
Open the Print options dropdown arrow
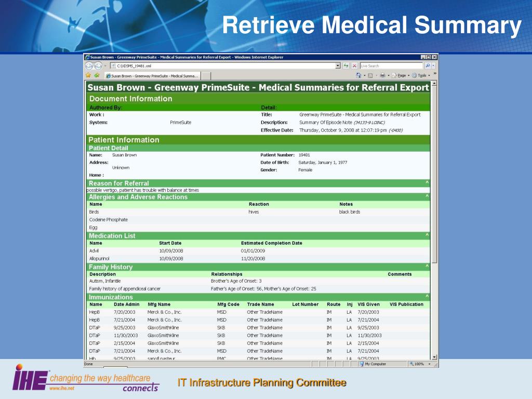389,75
